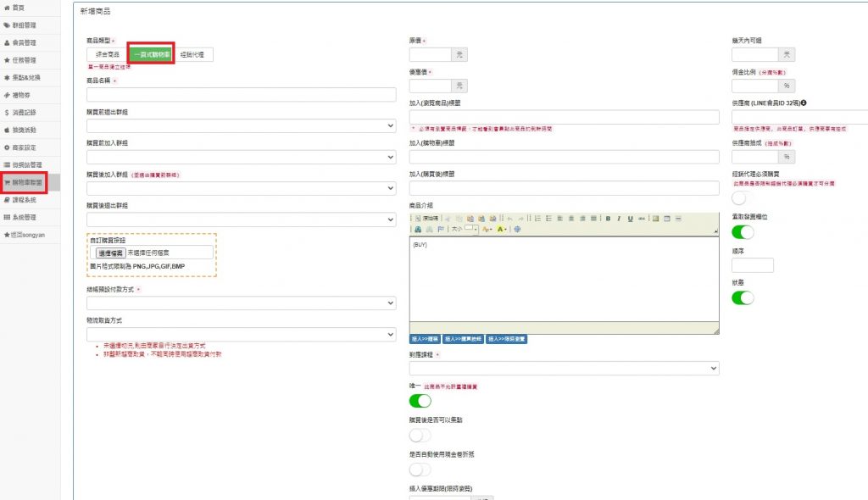Click the globe link icon in the editor
The image size is (868, 500).
point(517,230)
